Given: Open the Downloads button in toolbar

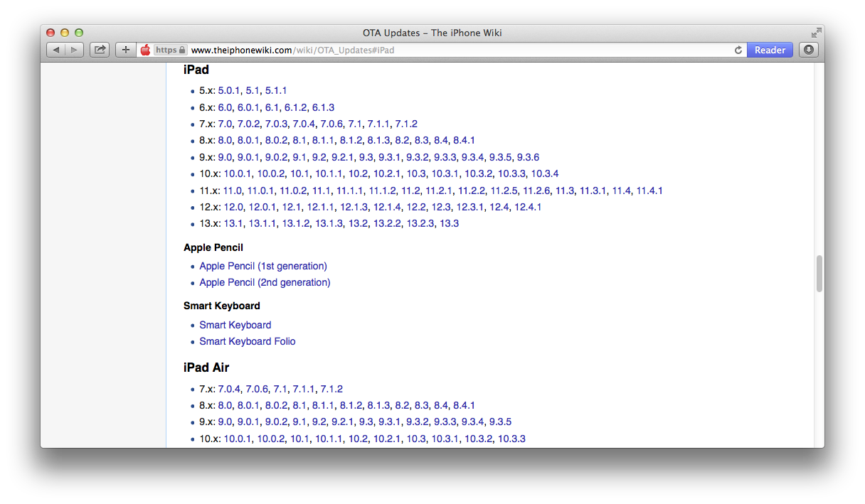Looking at the screenshot, I should tap(809, 50).
